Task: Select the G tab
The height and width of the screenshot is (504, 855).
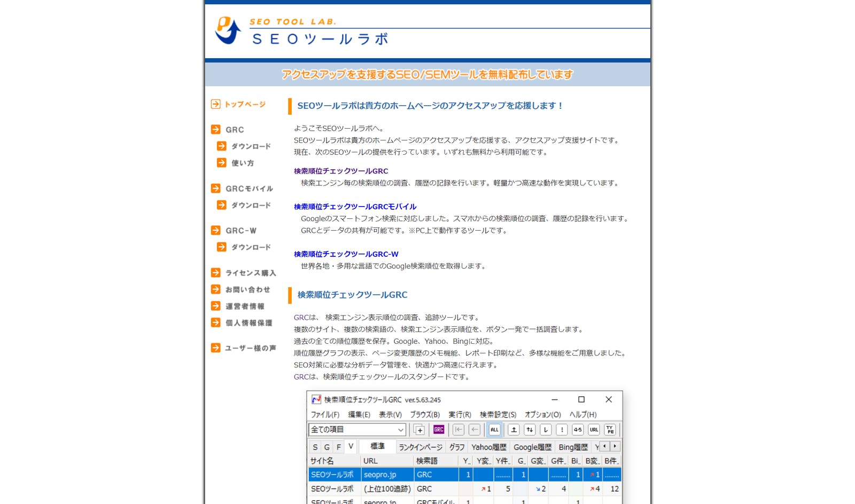Action: tap(327, 447)
